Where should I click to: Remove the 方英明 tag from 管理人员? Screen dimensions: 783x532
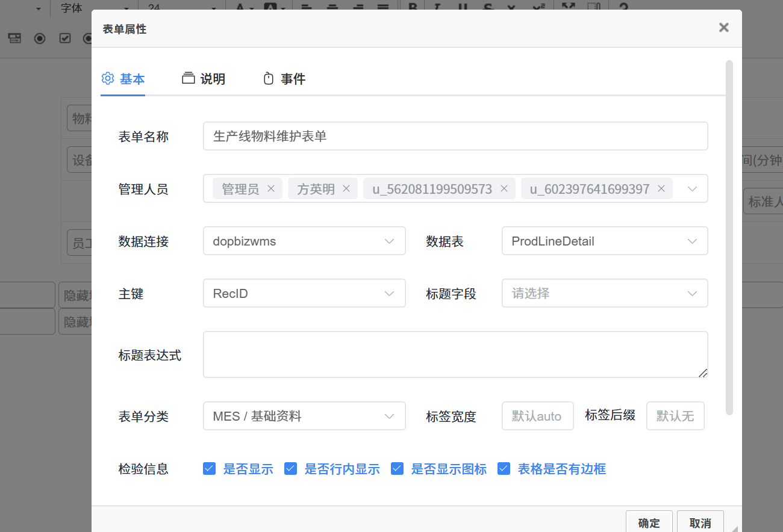coord(346,189)
